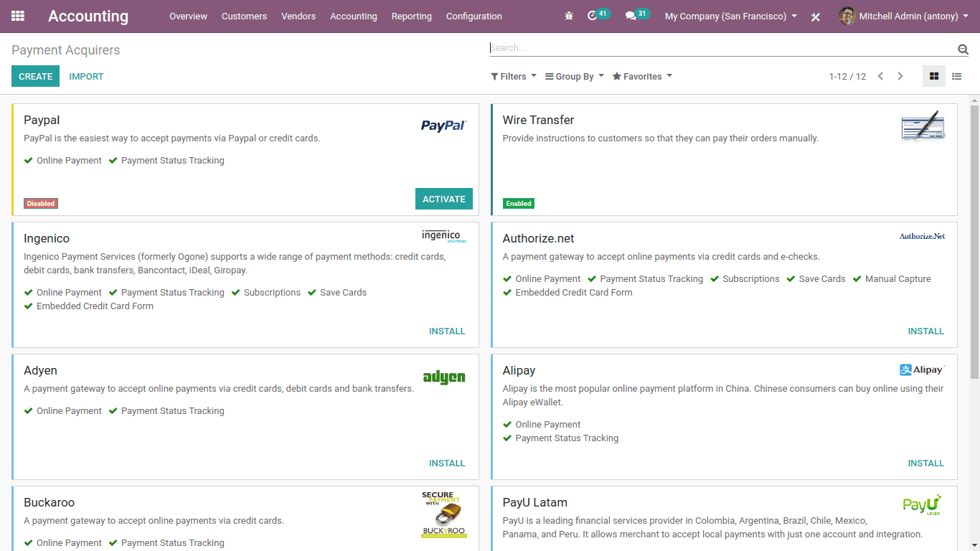980x551 pixels.
Task: Click the Payment Acquirers breadcrumb title
Action: click(66, 50)
